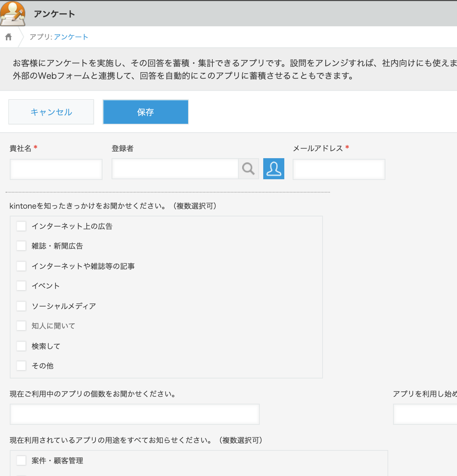The width and height of the screenshot is (457, 476).
Task: Click the app count input field
Action: (135, 414)
